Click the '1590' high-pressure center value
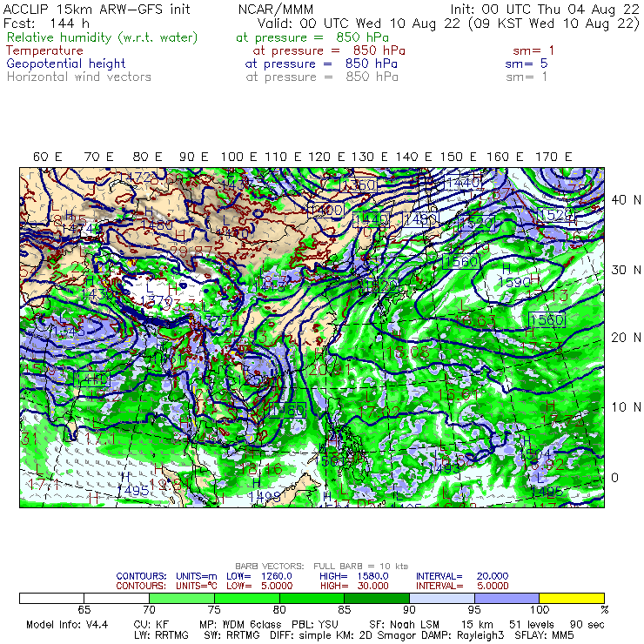 coord(513,282)
